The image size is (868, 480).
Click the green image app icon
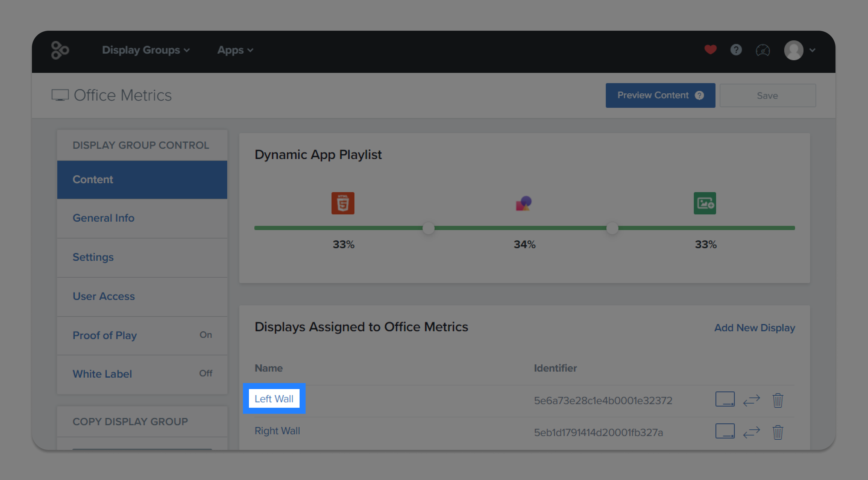(705, 203)
